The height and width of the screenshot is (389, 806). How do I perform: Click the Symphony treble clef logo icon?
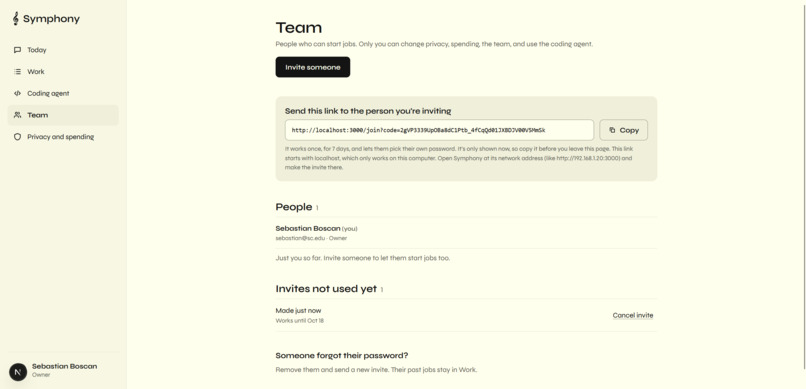(x=16, y=18)
